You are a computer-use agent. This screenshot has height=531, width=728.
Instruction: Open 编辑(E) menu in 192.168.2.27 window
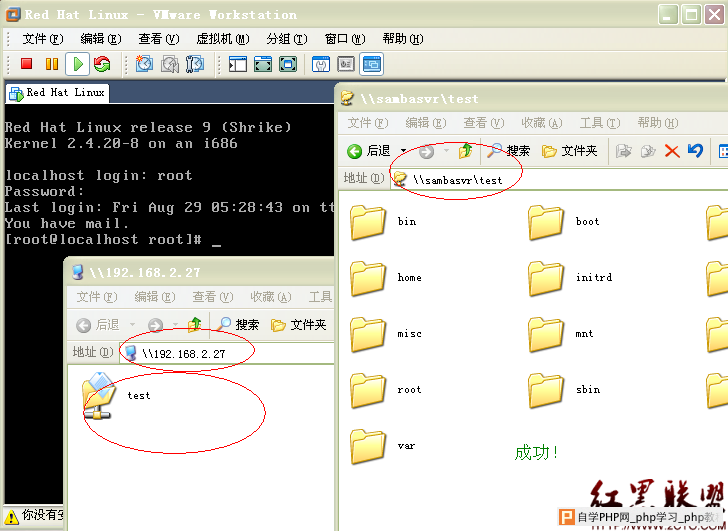[155, 297]
